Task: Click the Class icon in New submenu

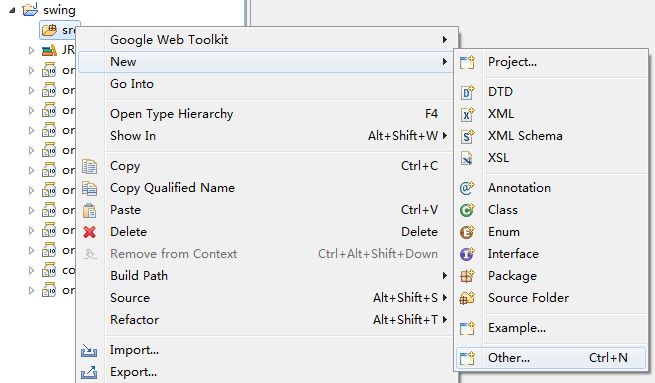Action: point(467,210)
